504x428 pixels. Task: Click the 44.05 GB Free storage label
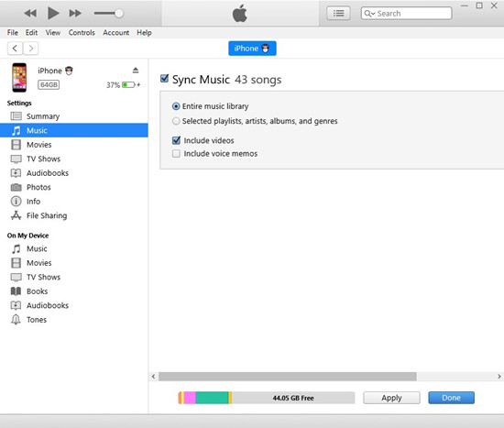coord(293,398)
